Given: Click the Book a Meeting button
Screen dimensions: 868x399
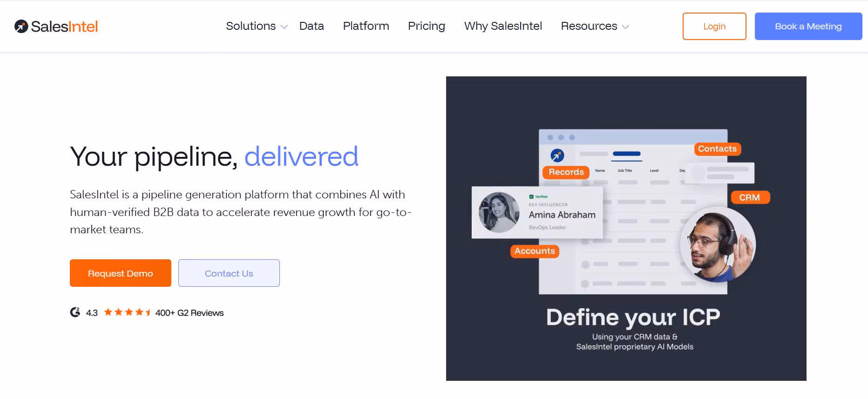Looking at the screenshot, I should [808, 26].
